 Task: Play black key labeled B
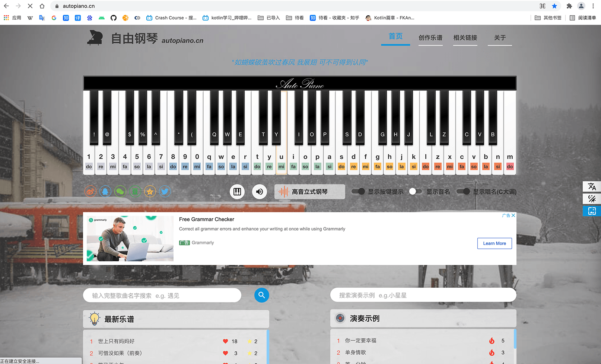493,117
